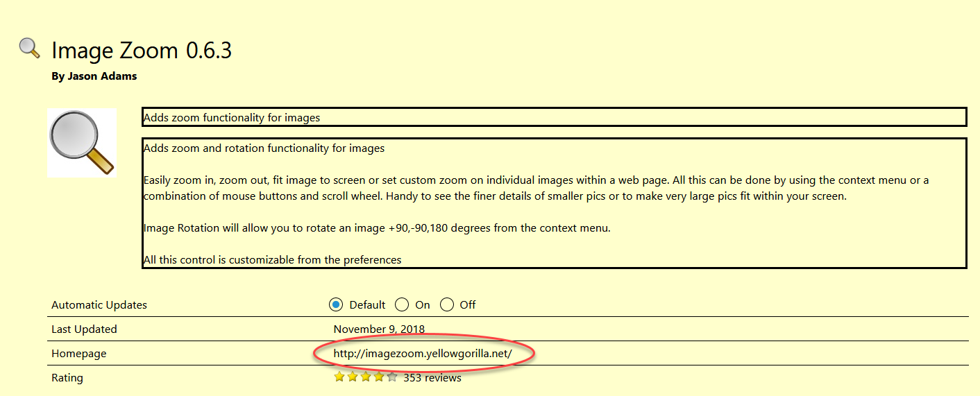Click the fifth grey rating star
The height and width of the screenshot is (396, 980).
(x=392, y=377)
